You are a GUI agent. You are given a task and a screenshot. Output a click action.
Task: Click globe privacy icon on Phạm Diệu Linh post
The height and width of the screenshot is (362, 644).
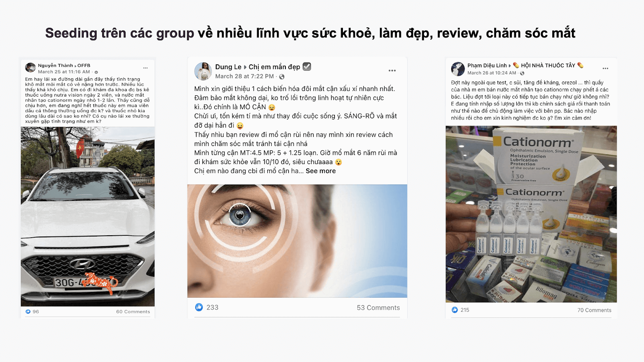[x=522, y=73]
